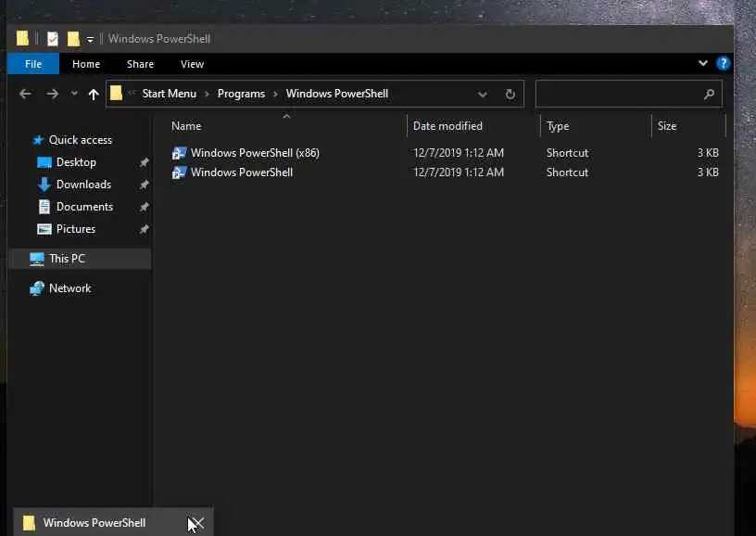Click the This PC monitor icon

pyautogui.click(x=37, y=259)
